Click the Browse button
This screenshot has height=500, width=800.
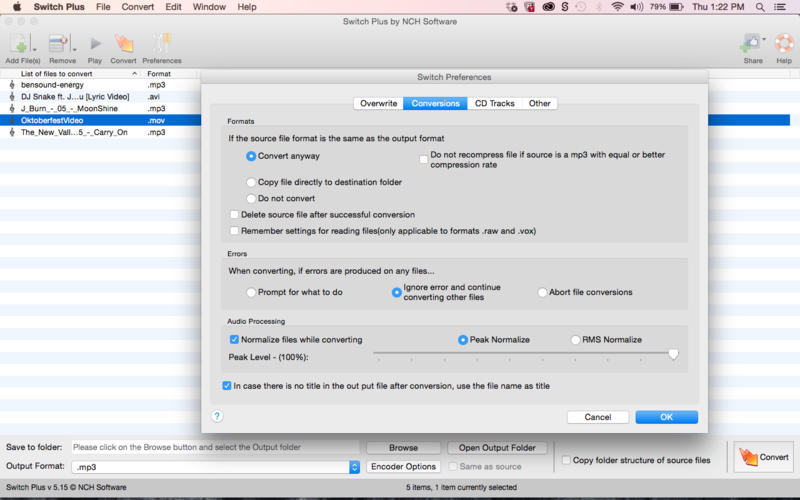tap(403, 448)
